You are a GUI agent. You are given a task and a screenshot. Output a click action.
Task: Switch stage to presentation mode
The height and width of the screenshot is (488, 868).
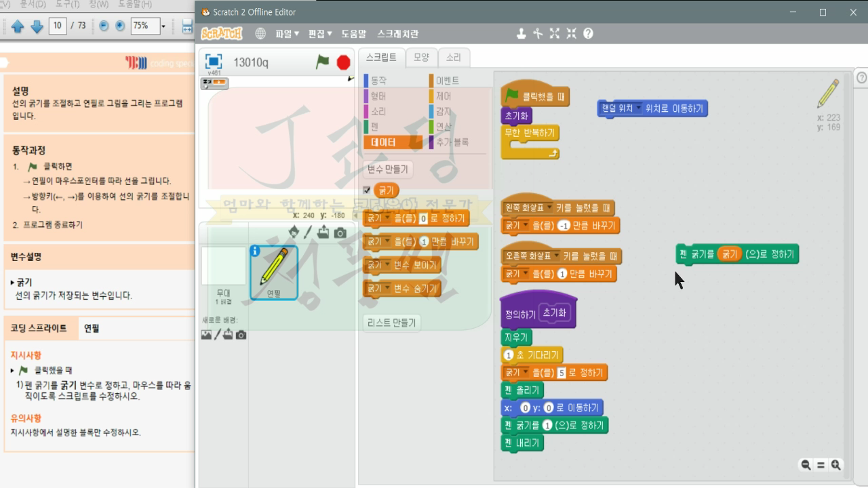click(214, 62)
